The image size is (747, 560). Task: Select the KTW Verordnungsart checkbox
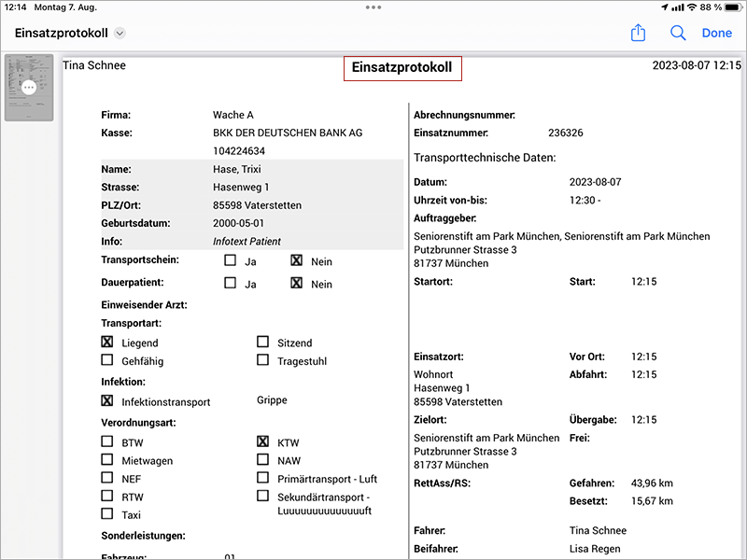pyautogui.click(x=263, y=442)
